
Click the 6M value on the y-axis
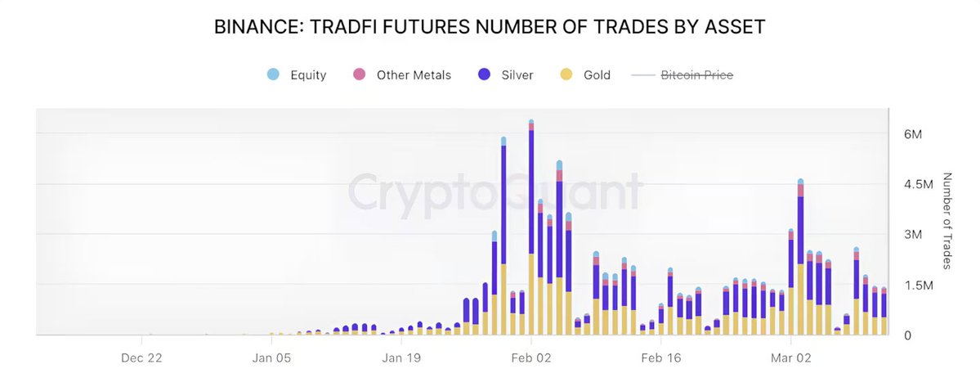[x=914, y=133]
